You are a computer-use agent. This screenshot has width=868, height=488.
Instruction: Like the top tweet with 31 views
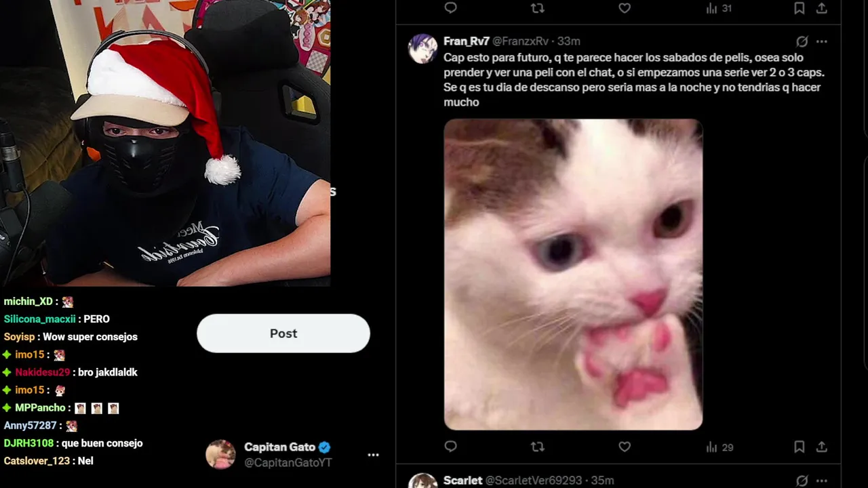point(625,8)
